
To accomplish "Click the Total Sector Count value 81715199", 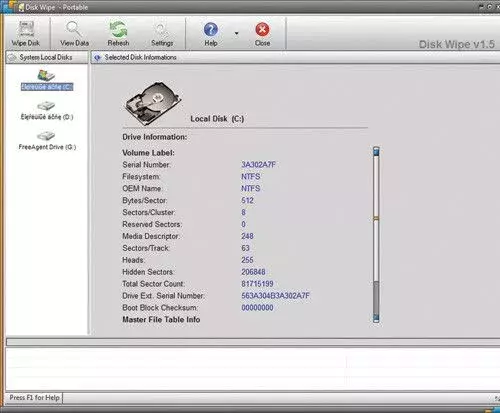I will (257, 284).
